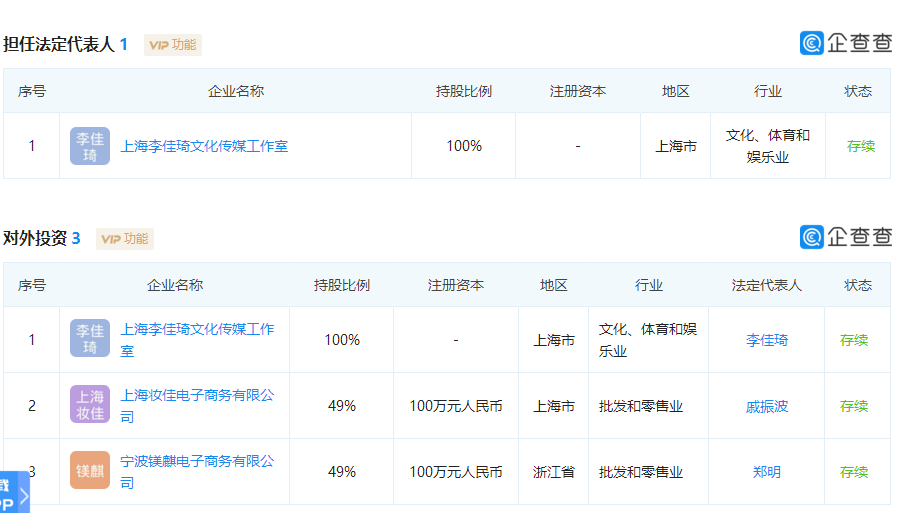Click 法定代表人 column header
This screenshot has height=513, width=903.
767,285
